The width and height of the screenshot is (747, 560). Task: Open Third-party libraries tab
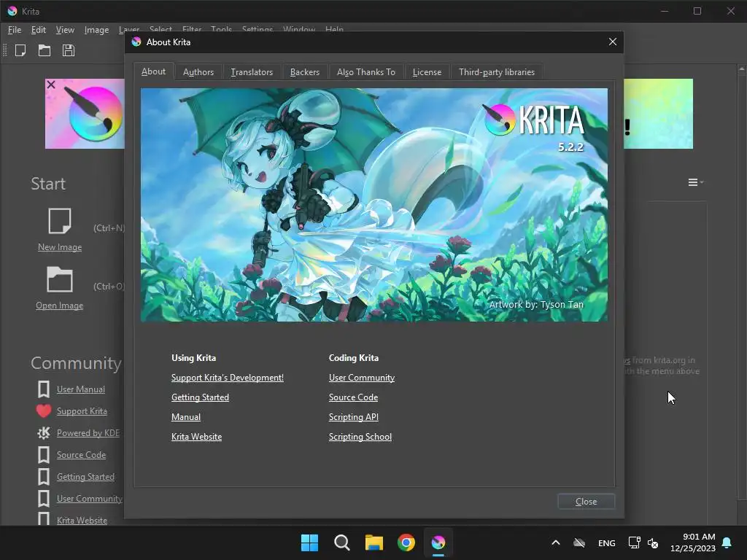[496, 72]
